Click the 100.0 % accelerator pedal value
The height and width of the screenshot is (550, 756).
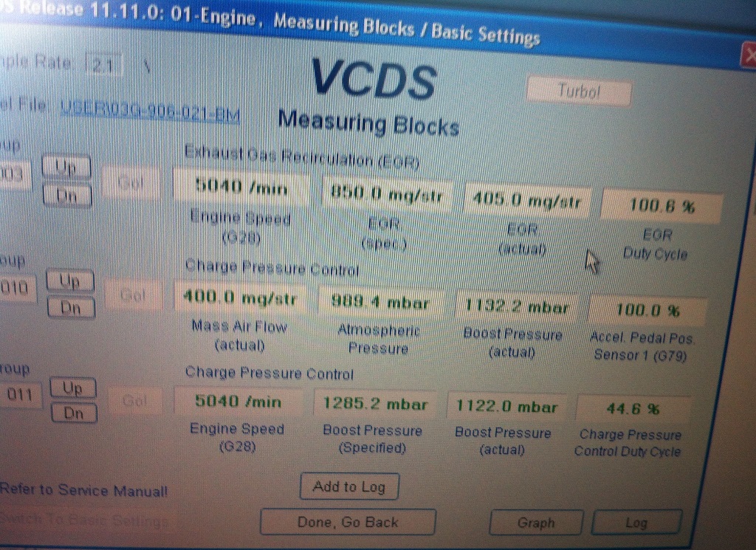point(647,311)
